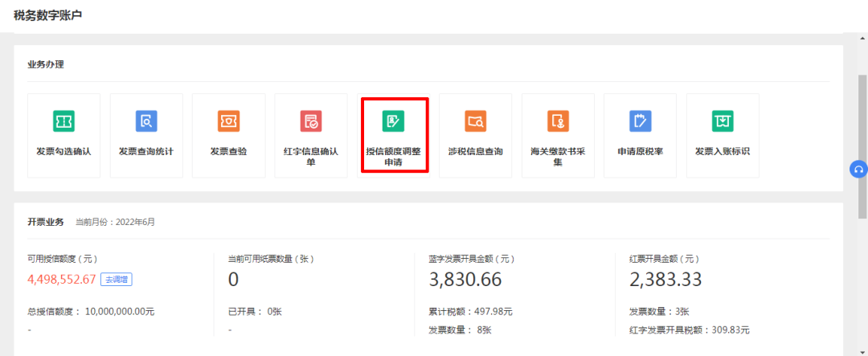Click the 发票入账标识 label
The image size is (868, 356).
pyautogui.click(x=723, y=152)
